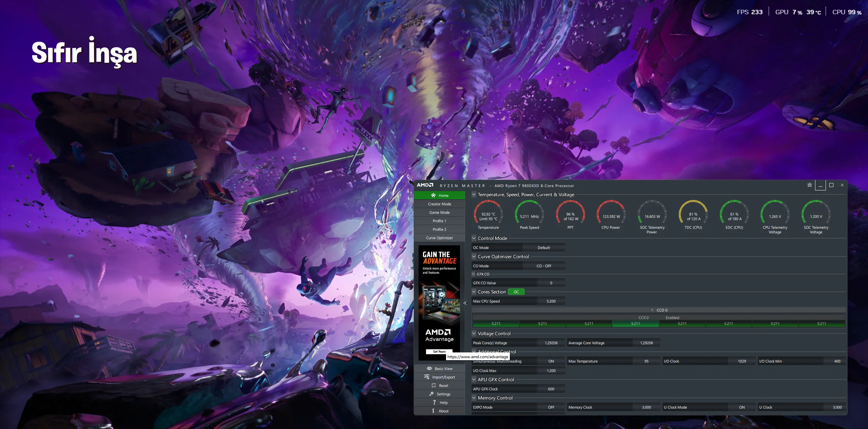Collapse the Control Mode section
868x429 pixels.
pyautogui.click(x=474, y=238)
